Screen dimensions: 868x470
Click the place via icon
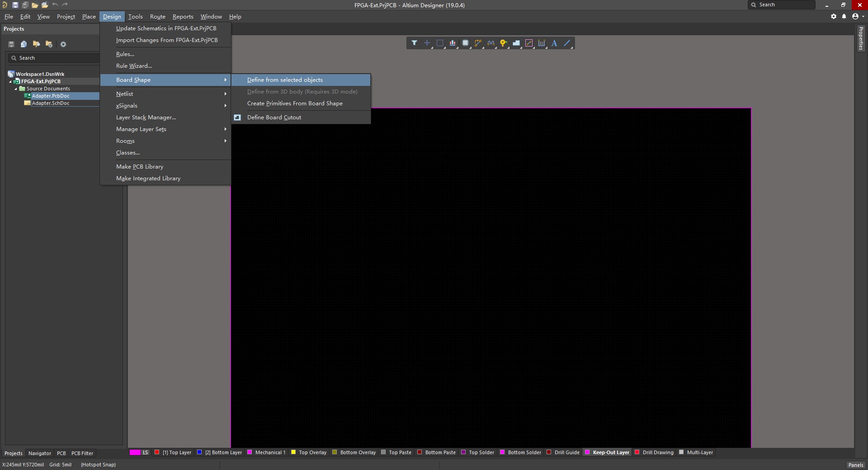pos(503,43)
